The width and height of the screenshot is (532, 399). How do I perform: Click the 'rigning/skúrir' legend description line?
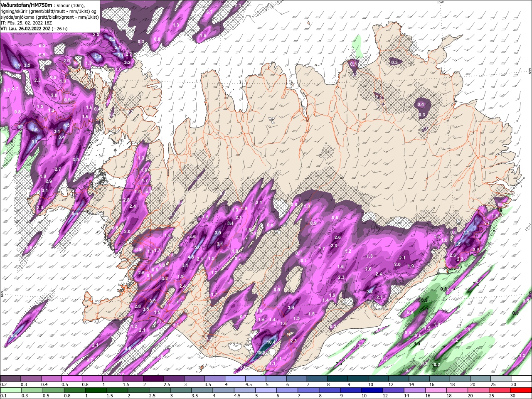(x=48, y=11)
